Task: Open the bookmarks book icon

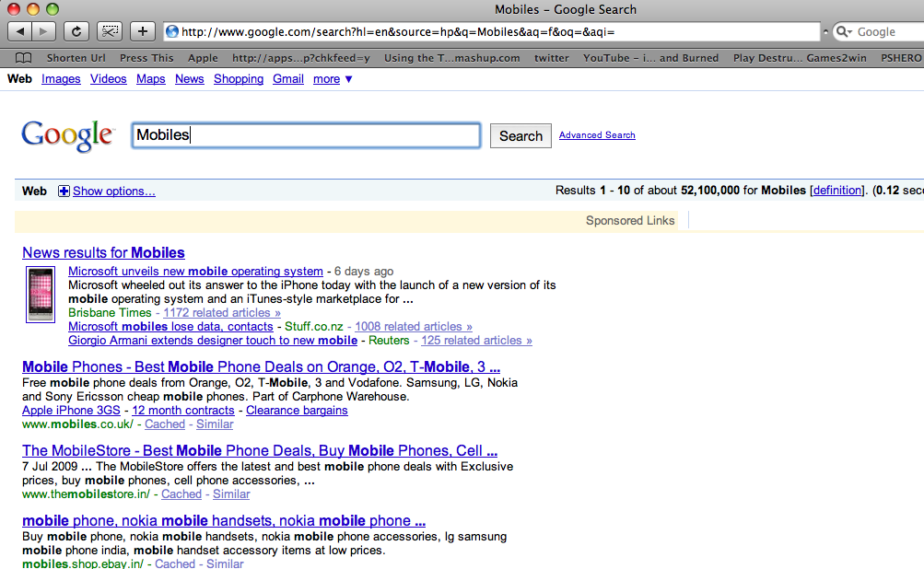Action: pyautogui.click(x=24, y=58)
